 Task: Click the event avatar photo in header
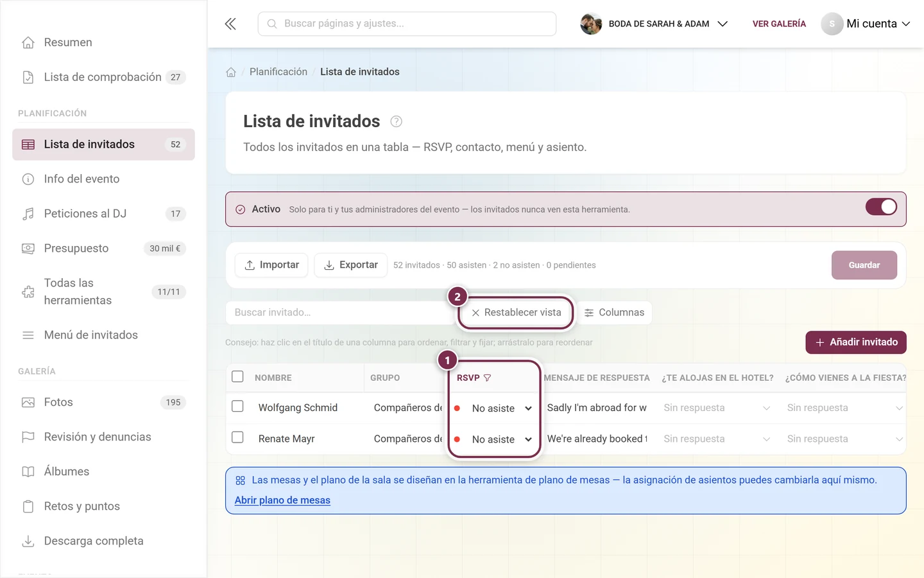(x=591, y=24)
